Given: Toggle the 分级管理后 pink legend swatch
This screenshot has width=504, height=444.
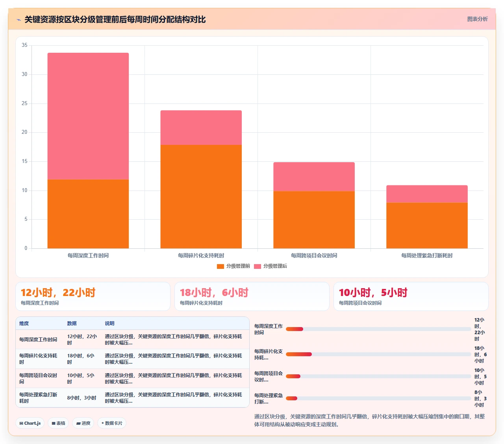Looking at the screenshot, I should coord(258,266).
